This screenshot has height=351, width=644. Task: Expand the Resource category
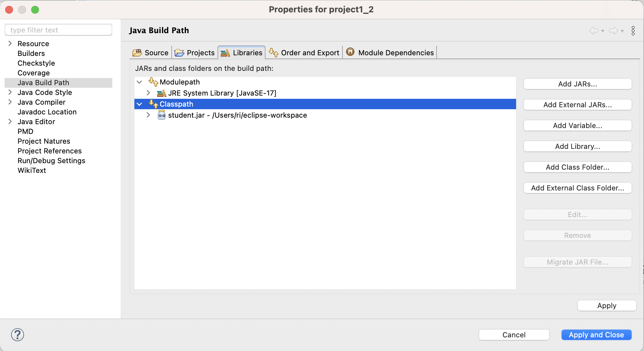10,44
